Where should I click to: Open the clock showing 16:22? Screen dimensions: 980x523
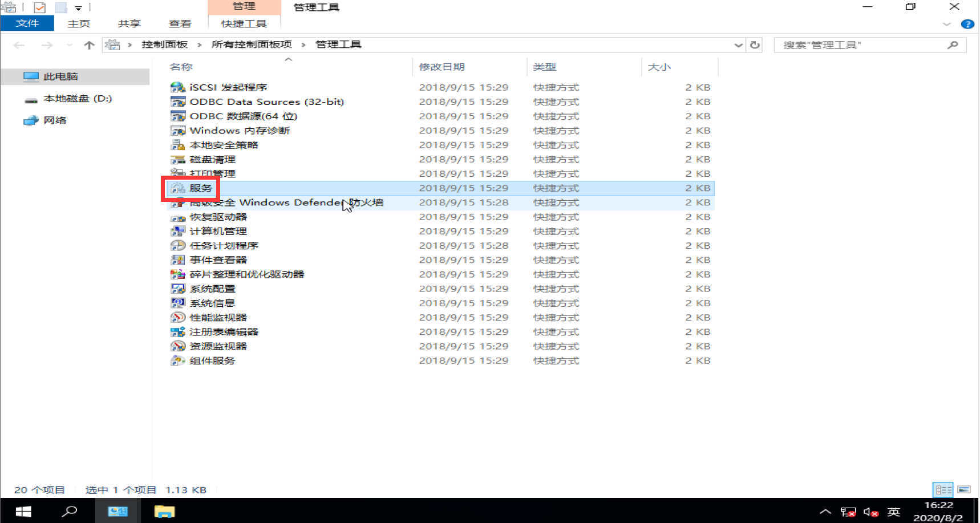point(938,505)
